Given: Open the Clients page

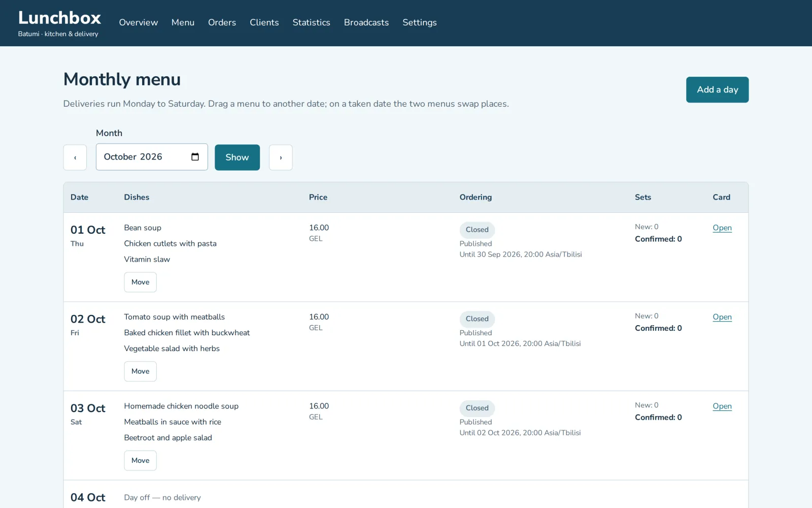Looking at the screenshot, I should [x=264, y=22].
